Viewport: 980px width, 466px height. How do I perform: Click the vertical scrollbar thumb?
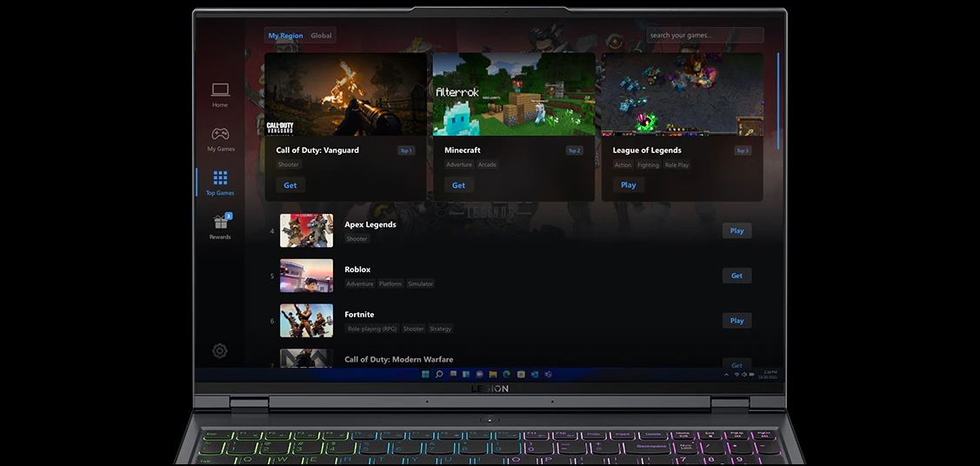778,101
